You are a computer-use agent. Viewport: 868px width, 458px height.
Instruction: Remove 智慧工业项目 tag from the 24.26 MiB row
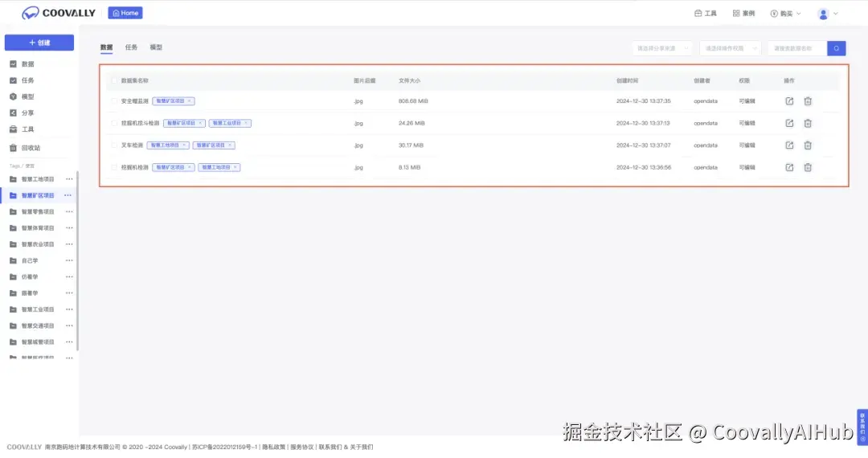[x=246, y=124]
